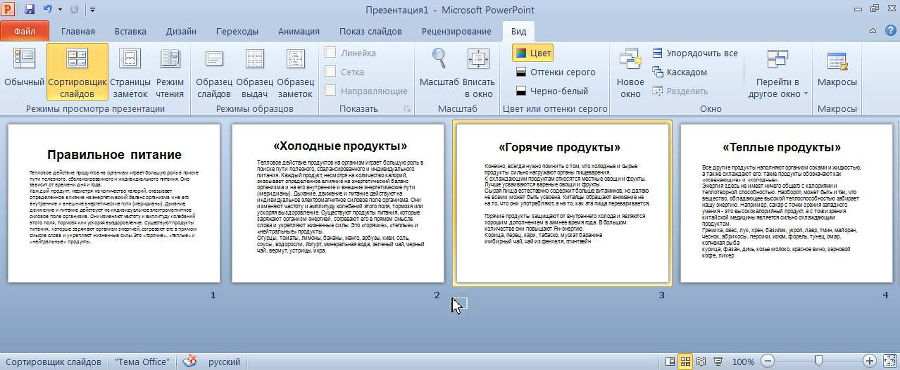Viewport: 900px width, 370px height.
Task: Switch to the Вставка ribbon tab
Action: tap(130, 32)
